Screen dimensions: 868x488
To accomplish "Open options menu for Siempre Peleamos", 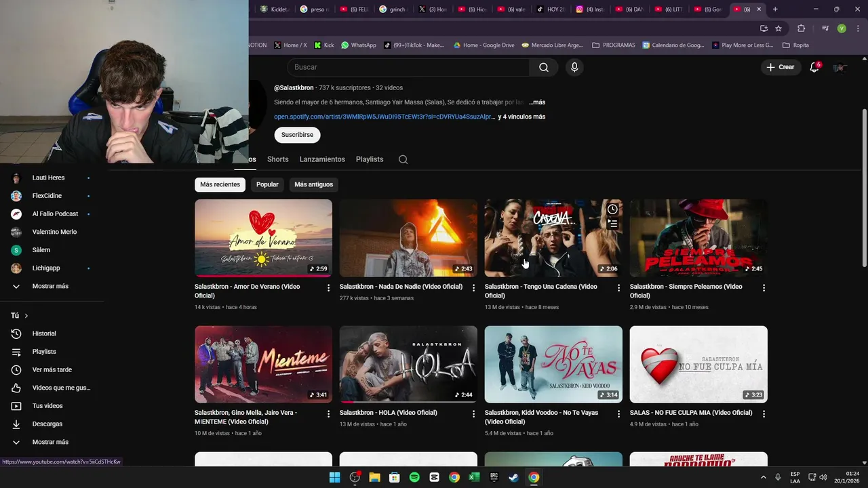I will (x=764, y=288).
